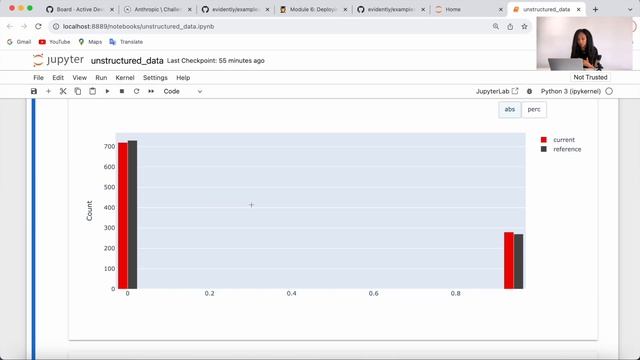Open the tab search dropdown chevron
Screen dimensions: 640x360
pos(630,9)
